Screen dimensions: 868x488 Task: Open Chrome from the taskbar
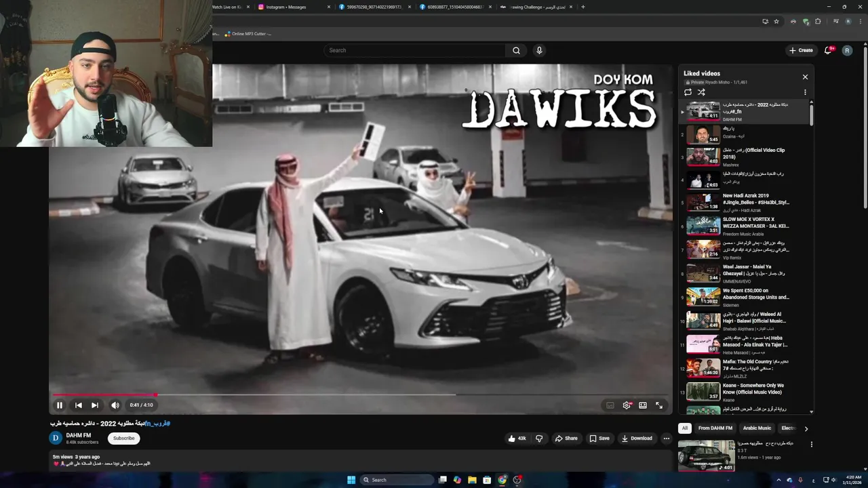click(502, 480)
